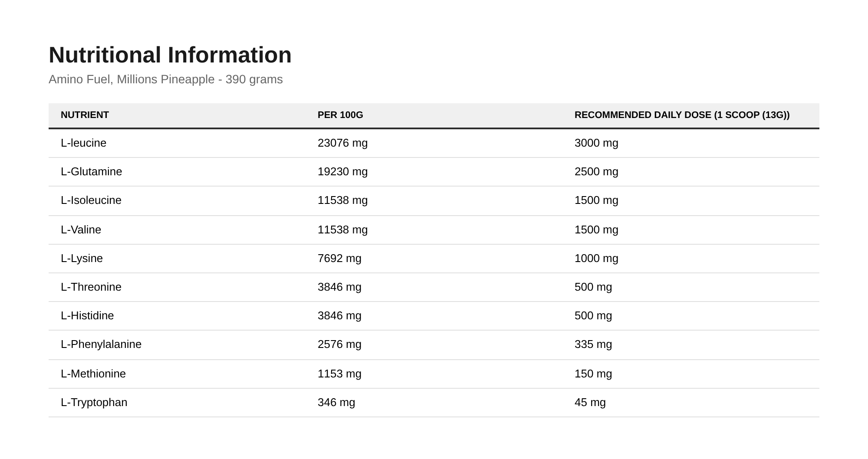This screenshot has height=459, width=868.
Task: Click the Recommended Daily Dose column header
Action: [682, 115]
